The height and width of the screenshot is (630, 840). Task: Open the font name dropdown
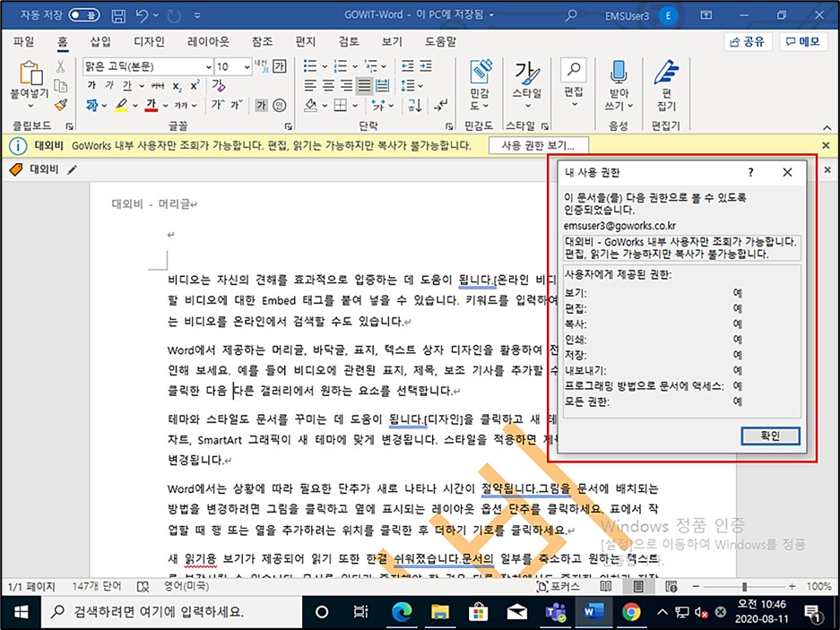point(209,66)
